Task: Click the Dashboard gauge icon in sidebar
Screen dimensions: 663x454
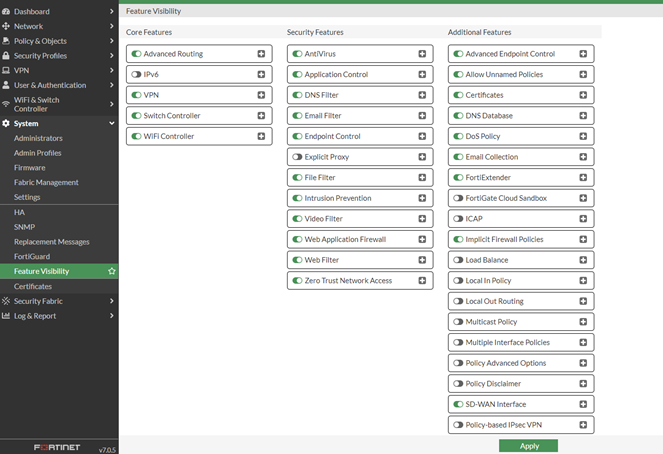Action: (x=6, y=11)
